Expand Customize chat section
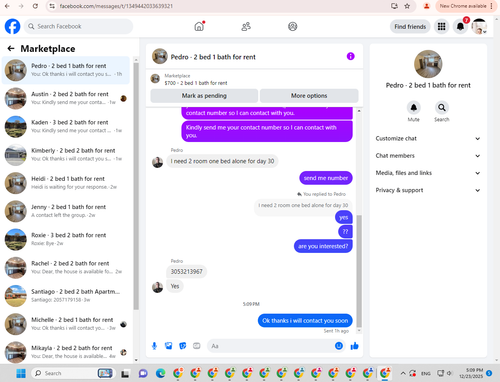The height and width of the screenshot is (382, 500). (428, 138)
